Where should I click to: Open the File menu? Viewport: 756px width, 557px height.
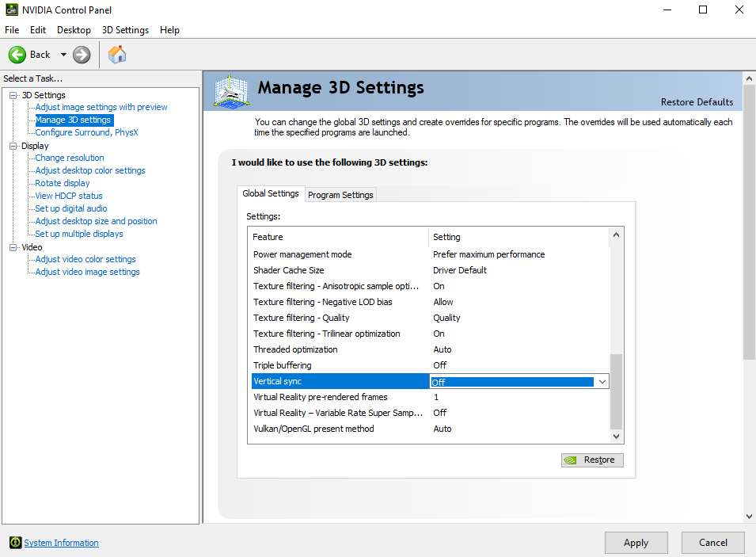point(12,30)
